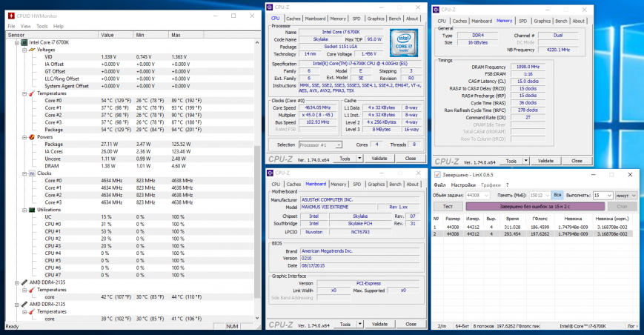Click the Intel Core i7 inside logo
644x335 pixels.
click(x=404, y=43)
